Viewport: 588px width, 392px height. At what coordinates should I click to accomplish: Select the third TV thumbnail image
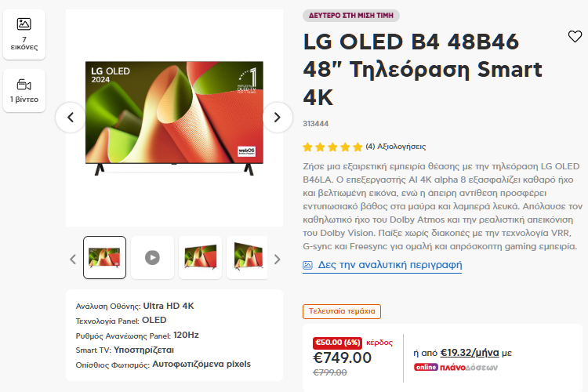[x=200, y=257]
